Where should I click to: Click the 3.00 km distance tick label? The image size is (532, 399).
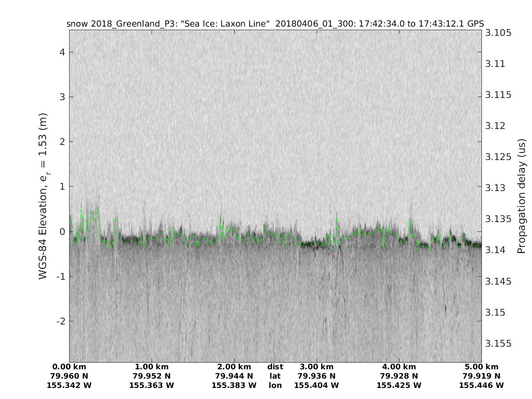coord(317,367)
